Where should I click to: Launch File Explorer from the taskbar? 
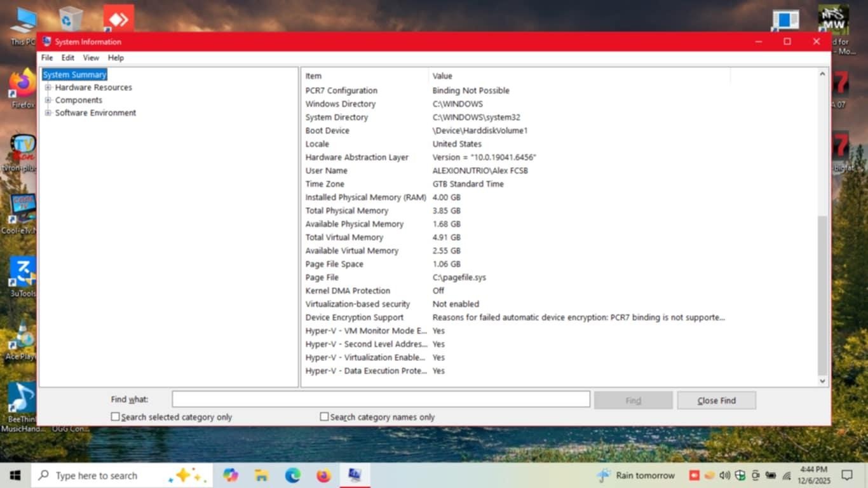click(x=261, y=475)
